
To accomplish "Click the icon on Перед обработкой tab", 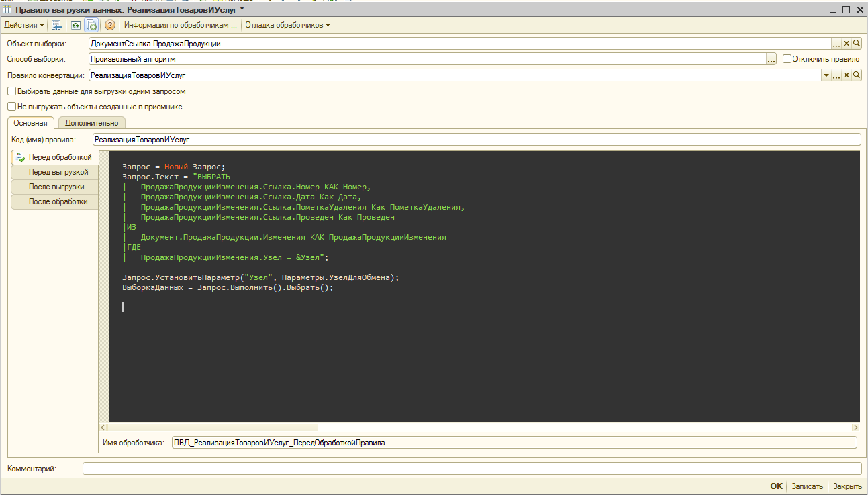I will tap(19, 157).
